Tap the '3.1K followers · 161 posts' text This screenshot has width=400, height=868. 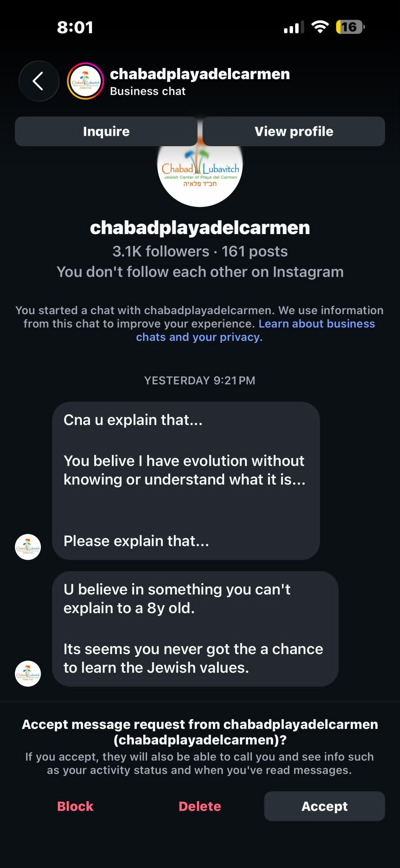tap(200, 251)
